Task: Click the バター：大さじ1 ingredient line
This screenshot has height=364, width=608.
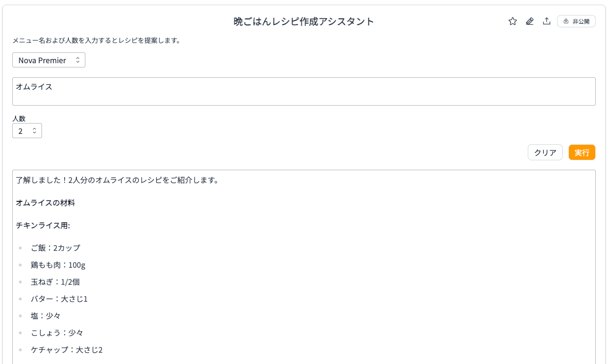Action: [x=59, y=299]
